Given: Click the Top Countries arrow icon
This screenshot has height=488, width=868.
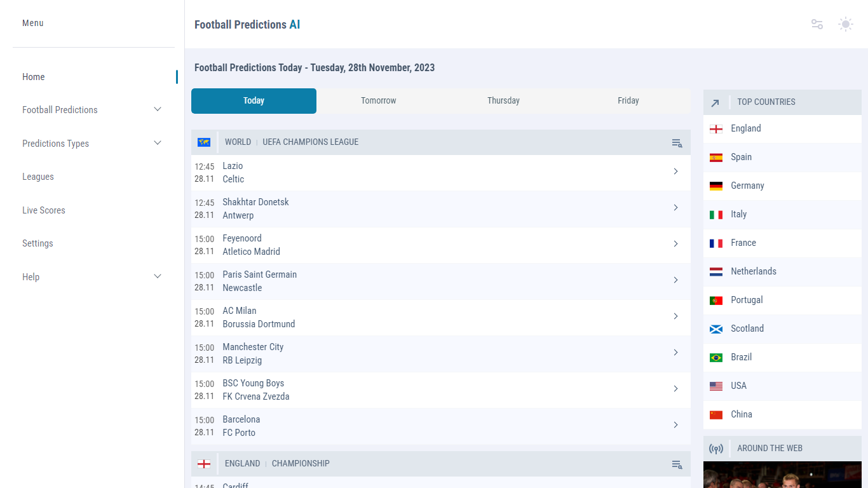Looking at the screenshot, I should tap(715, 102).
